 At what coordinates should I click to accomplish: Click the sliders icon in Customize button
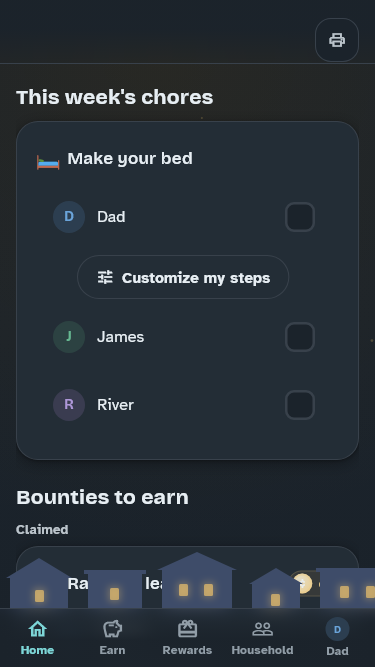click(105, 277)
